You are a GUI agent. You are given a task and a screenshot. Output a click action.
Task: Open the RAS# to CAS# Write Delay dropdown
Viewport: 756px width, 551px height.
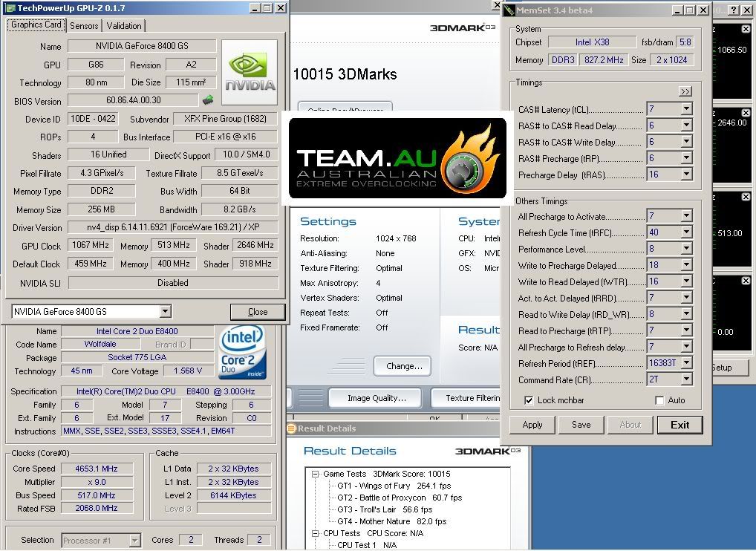[687, 143]
